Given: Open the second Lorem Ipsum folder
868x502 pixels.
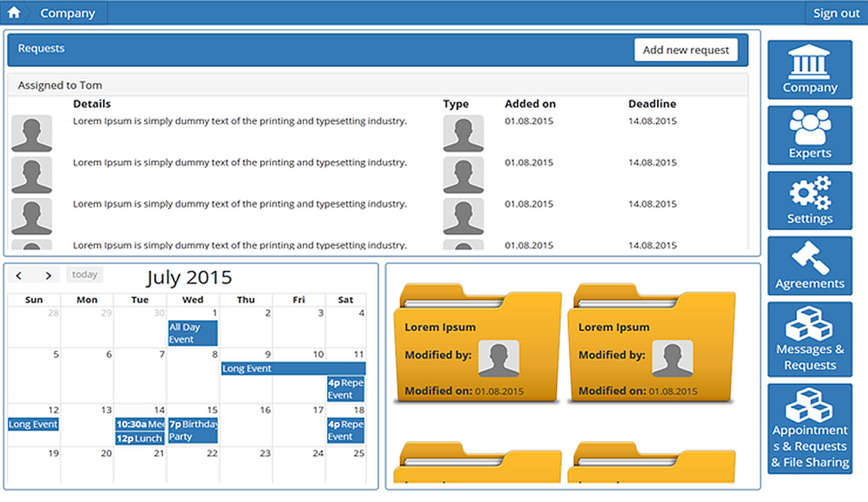Looking at the screenshot, I should pos(651,345).
